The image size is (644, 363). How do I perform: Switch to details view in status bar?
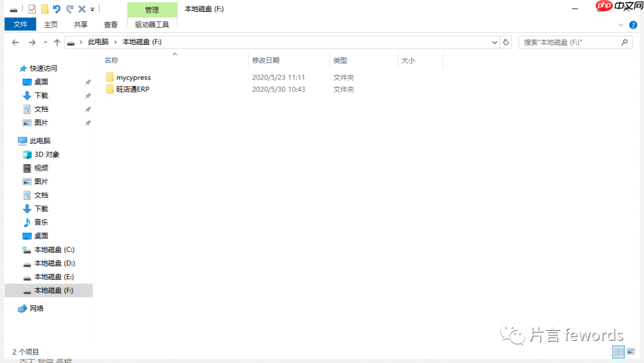pyautogui.click(x=618, y=352)
